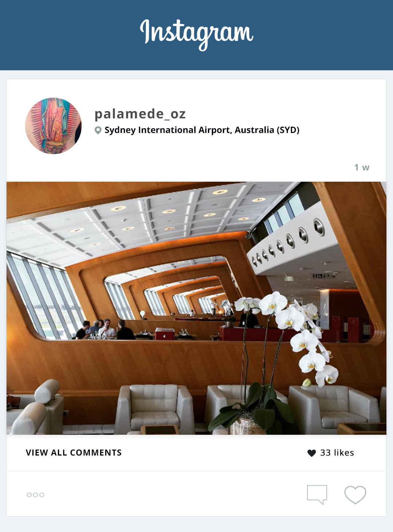Screen dimensions: 393x532
Task: Click VIEW ALL COMMENTS
Action: coord(74,453)
